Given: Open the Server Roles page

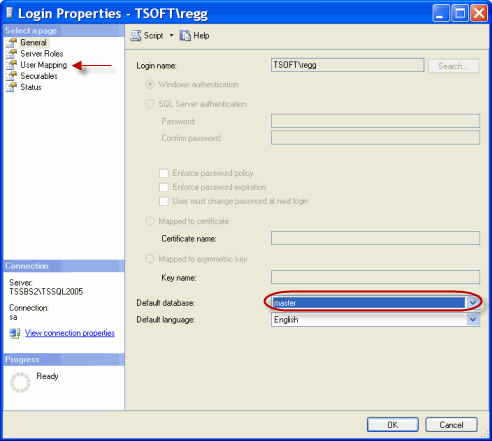Looking at the screenshot, I should [x=42, y=54].
